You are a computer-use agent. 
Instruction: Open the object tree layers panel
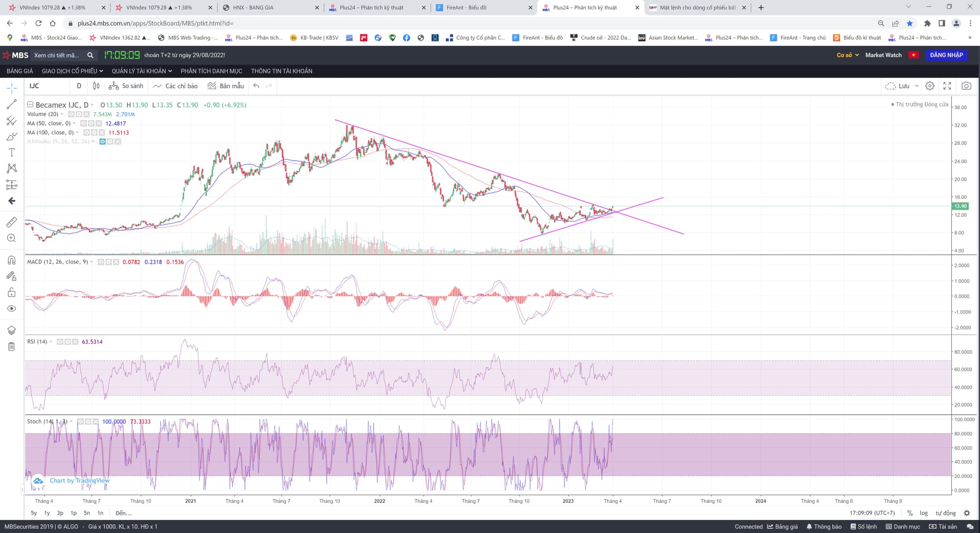click(12, 330)
